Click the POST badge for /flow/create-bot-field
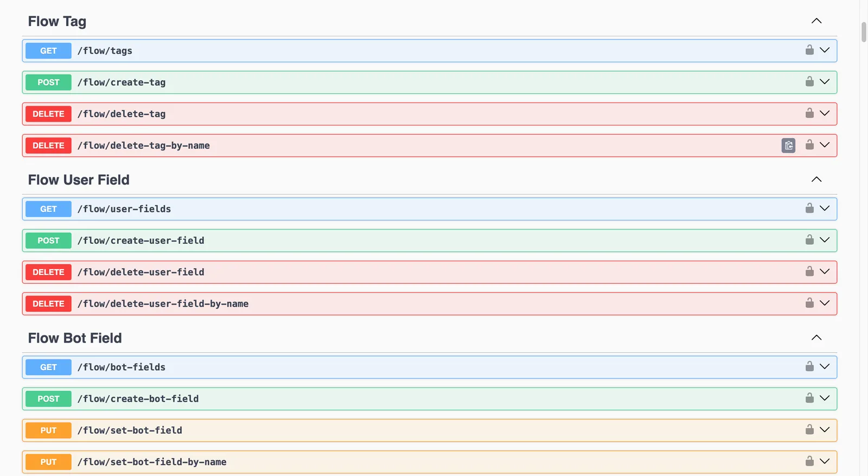The height and width of the screenshot is (476, 868). (x=48, y=398)
